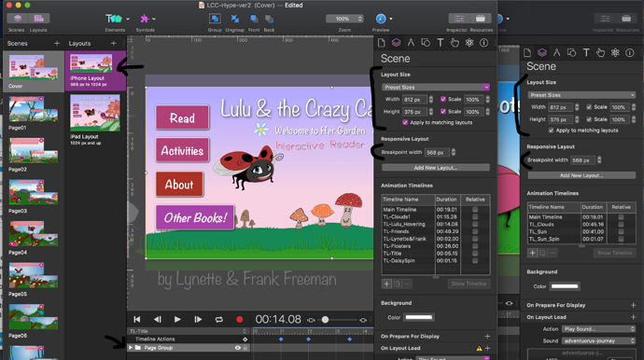Click Show Timeline in front inspector
The image size is (644, 360).
[469, 284]
